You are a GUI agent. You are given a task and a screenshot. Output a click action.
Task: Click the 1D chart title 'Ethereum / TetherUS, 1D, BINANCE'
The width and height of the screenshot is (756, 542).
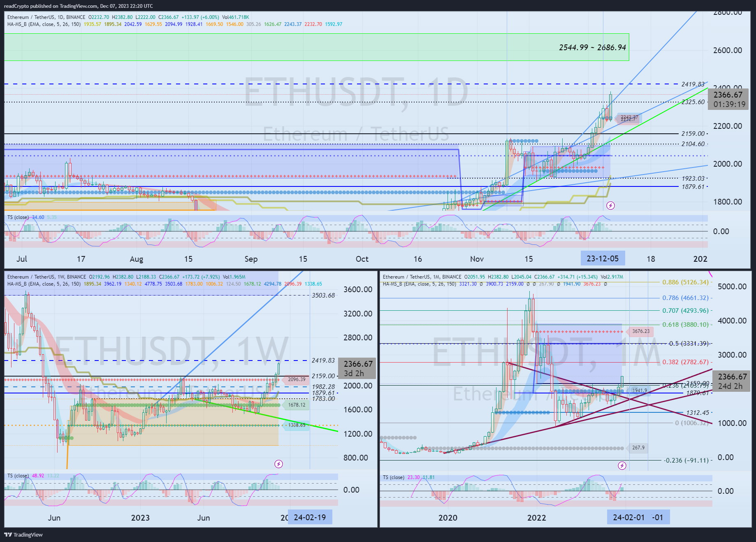pos(46,17)
